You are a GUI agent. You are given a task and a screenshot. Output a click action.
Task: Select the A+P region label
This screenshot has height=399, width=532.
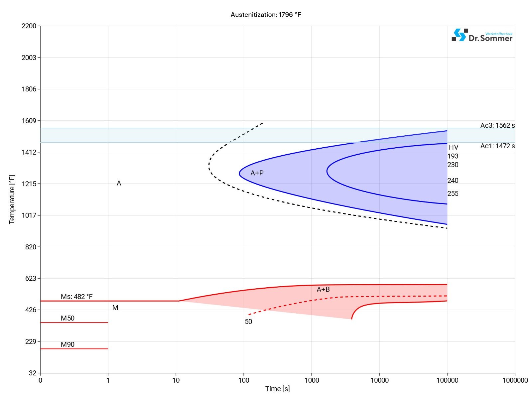257,173
